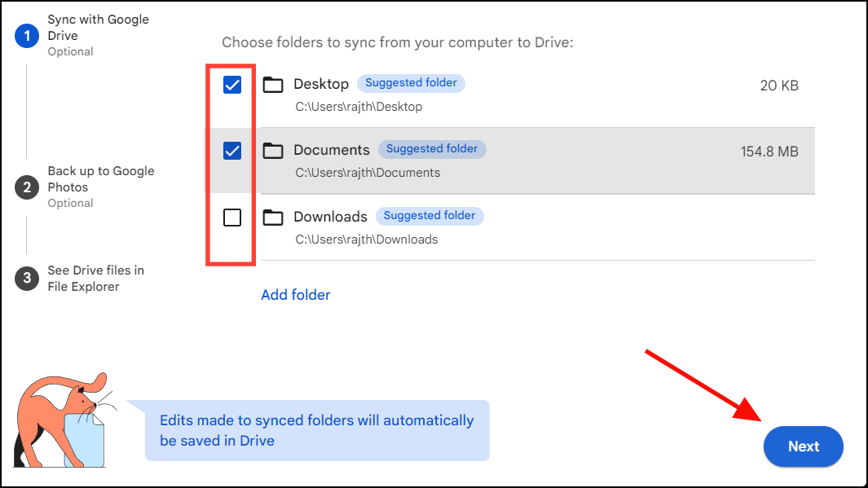Enable syncing for the Downloads folder
Image resolution: width=868 pixels, height=488 pixels.
pyautogui.click(x=231, y=217)
